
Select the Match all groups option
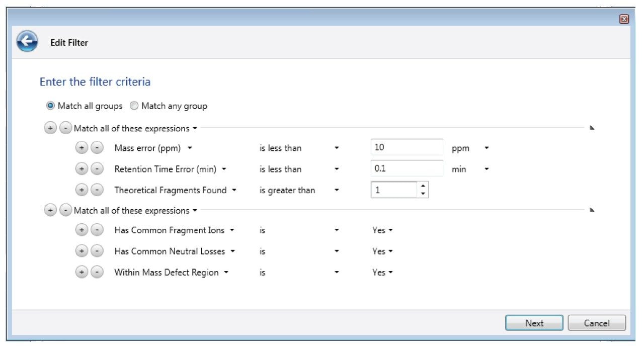[50, 106]
